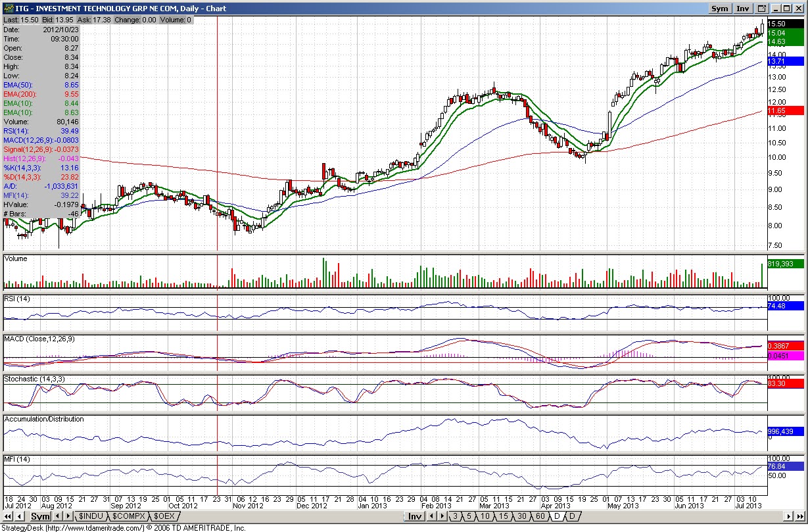Click the 0.0451 histogram value label
808x532 pixels.
[x=785, y=356]
